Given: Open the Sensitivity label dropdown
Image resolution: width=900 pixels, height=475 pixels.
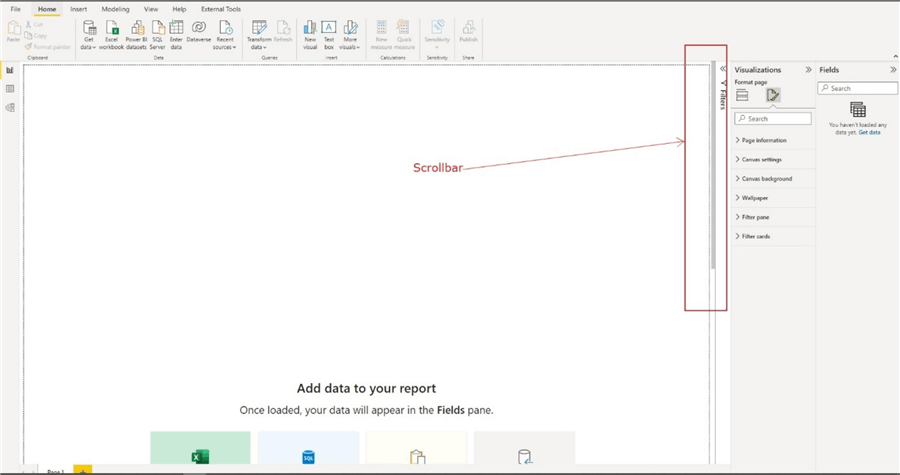Looking at the screenshot, I should pos(437,36).
